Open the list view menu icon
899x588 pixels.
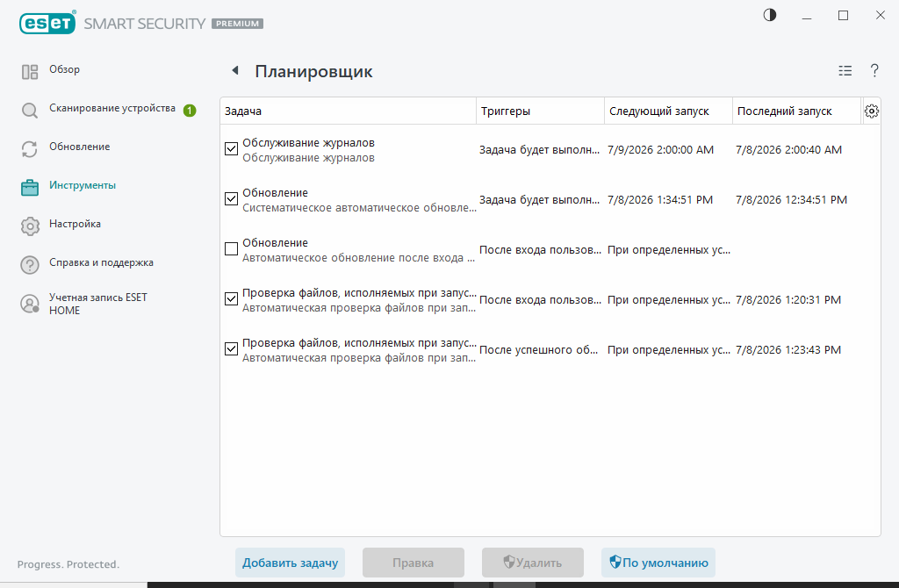(845, 70)
